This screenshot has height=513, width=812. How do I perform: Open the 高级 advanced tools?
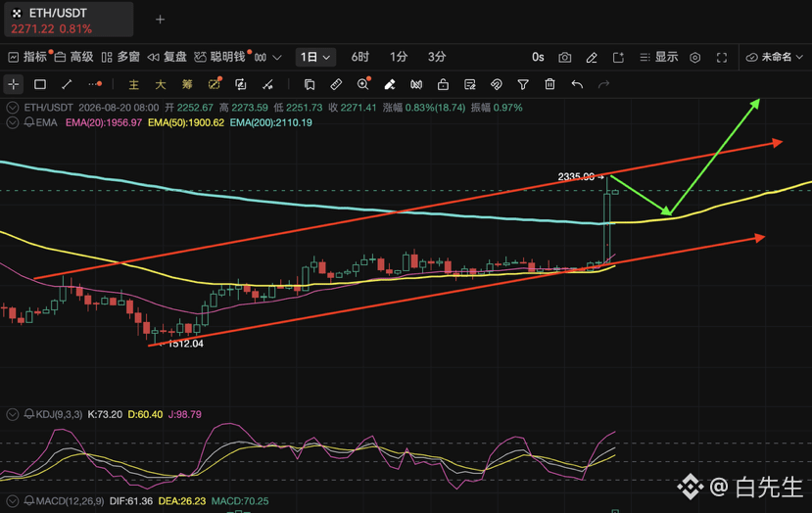point(74,57)
